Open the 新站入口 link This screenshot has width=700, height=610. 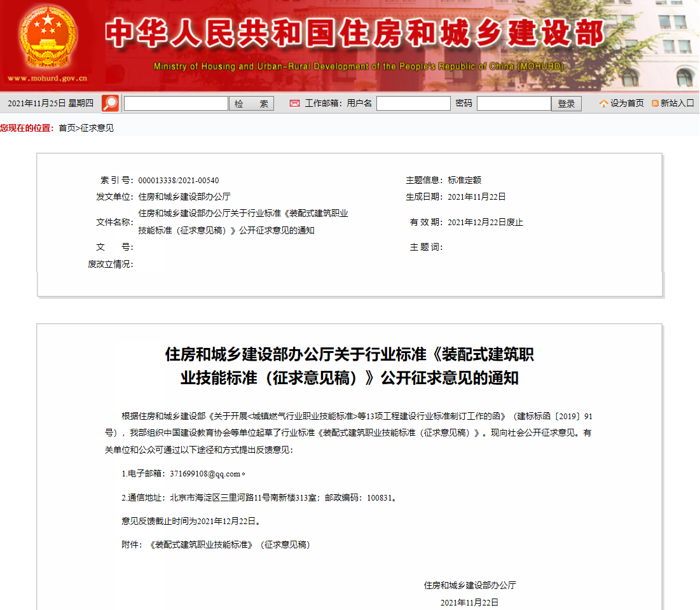(x=677, y=103)
